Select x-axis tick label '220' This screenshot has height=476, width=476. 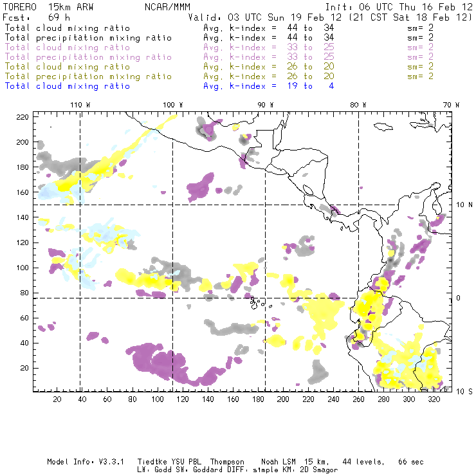point(308,399)
